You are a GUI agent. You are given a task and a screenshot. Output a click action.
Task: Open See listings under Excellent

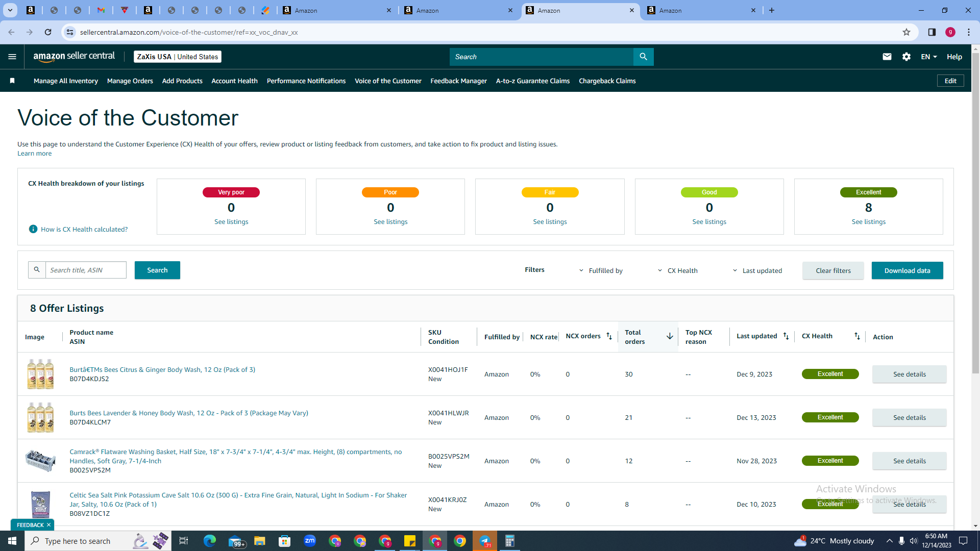[868, 221]
